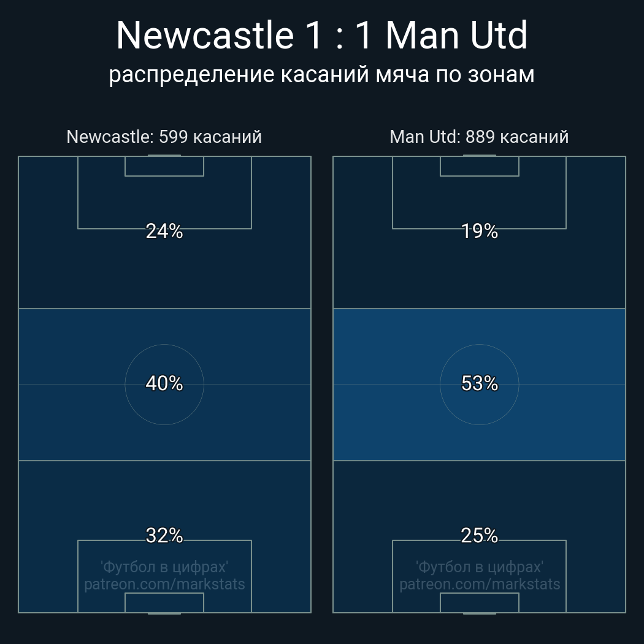This screenshot has width=644, height=644.
Task: Click the Newcastle 1 : 1 Man Utd title
Action: (321, 36)
